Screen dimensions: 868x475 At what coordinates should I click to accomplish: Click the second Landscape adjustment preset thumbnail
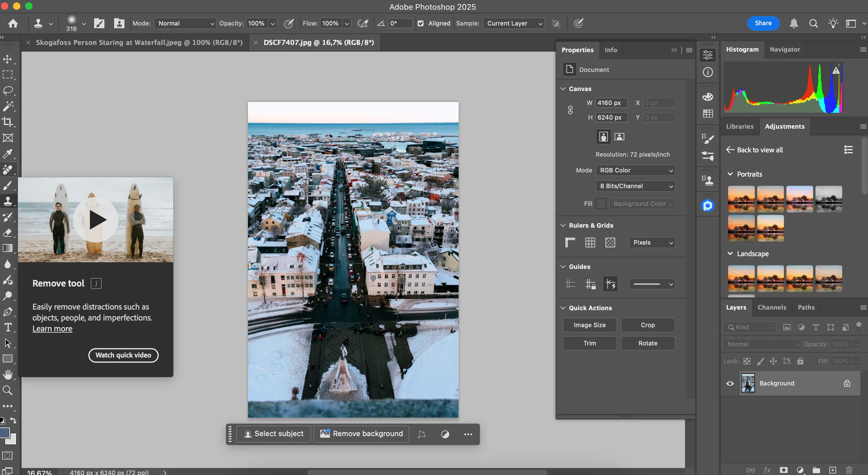tap(770, 279)
